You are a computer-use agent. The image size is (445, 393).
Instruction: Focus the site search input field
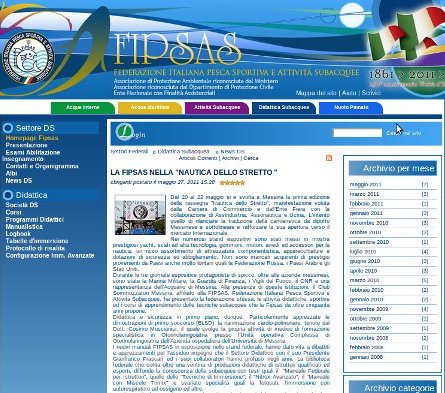pos(357,133)
